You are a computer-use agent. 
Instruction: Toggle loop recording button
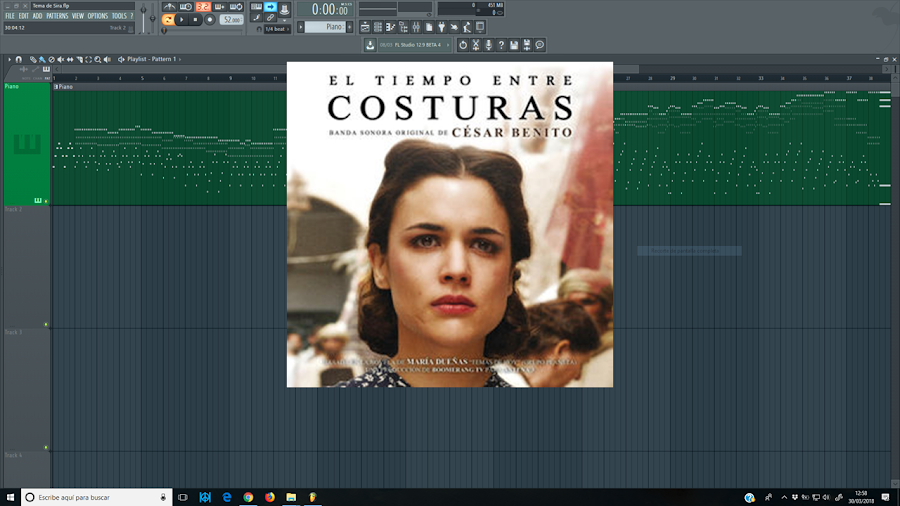click(236, 7)
